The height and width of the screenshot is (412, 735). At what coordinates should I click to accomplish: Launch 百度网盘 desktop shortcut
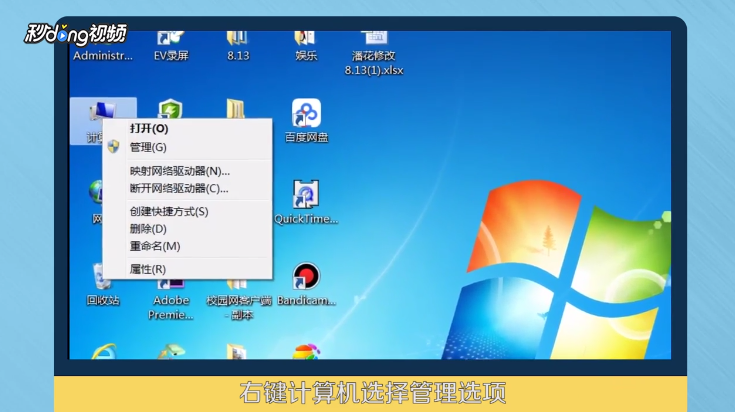(307, 120)
